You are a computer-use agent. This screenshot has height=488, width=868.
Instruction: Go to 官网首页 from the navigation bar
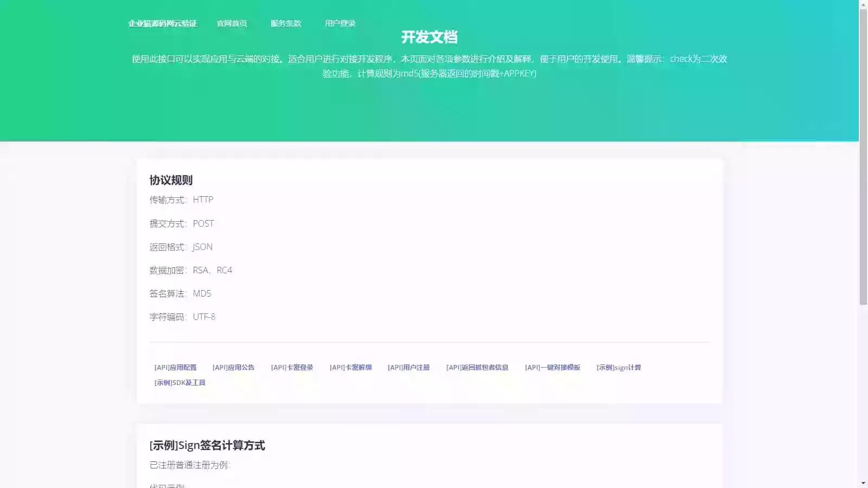[232, 23]
